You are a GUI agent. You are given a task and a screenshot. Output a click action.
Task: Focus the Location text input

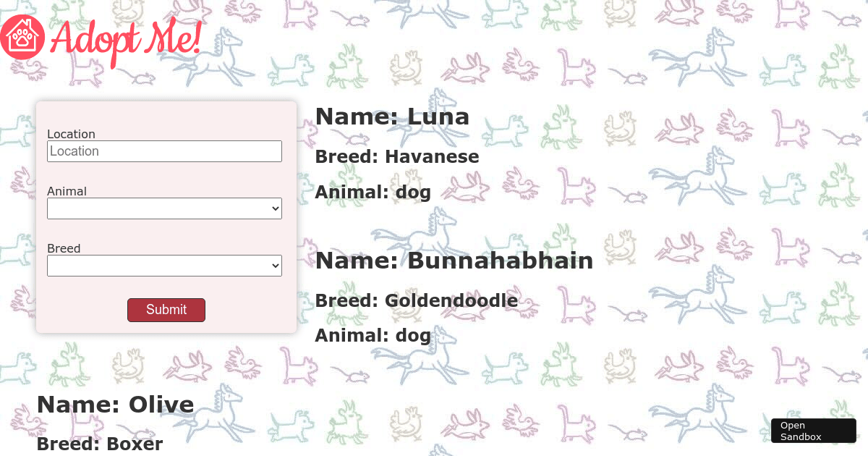coord(164,151)
